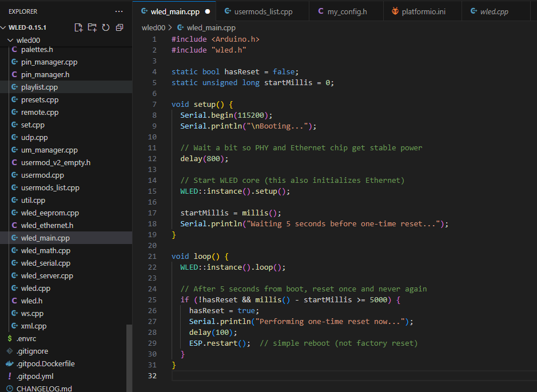Screen dimensions: 537x392
Task: Open the .gitpod.Dockerfile file
Action: click(45, 363)
